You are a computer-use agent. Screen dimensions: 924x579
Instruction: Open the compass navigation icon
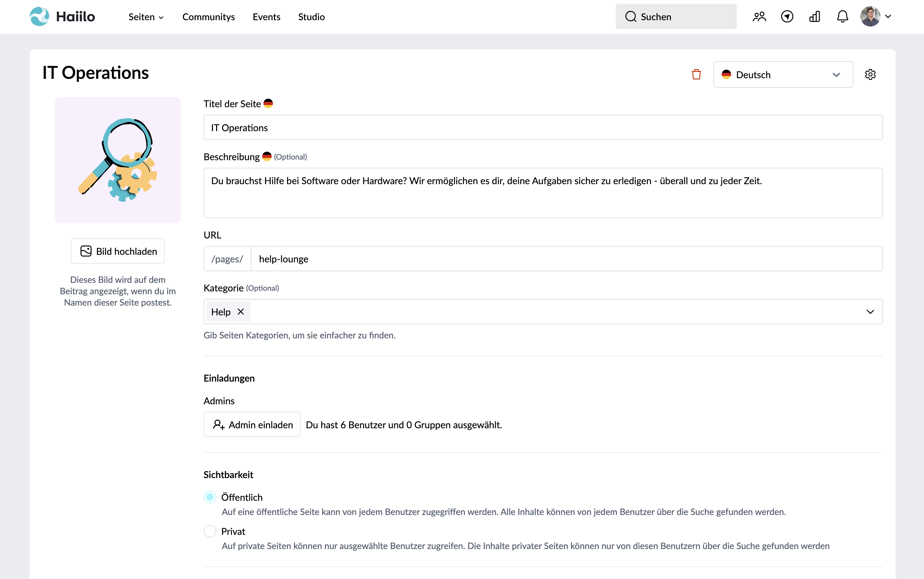pyautogui.click(x=787, y=16)
